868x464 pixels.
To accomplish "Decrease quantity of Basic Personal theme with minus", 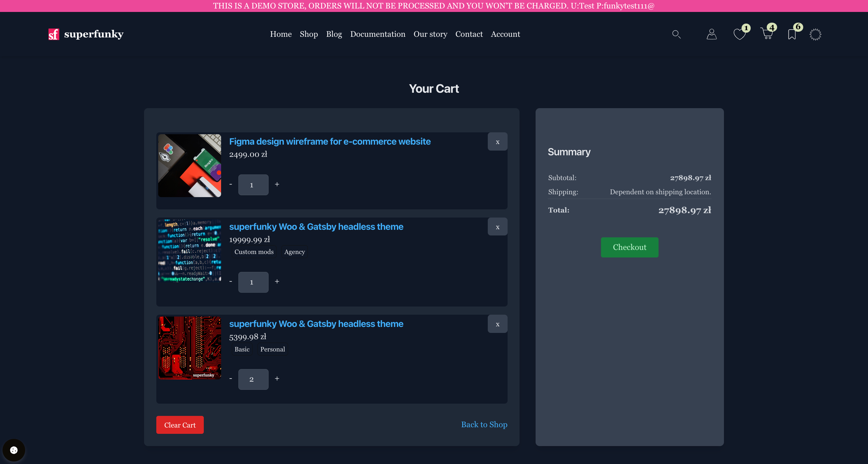I will click(231, 379).
